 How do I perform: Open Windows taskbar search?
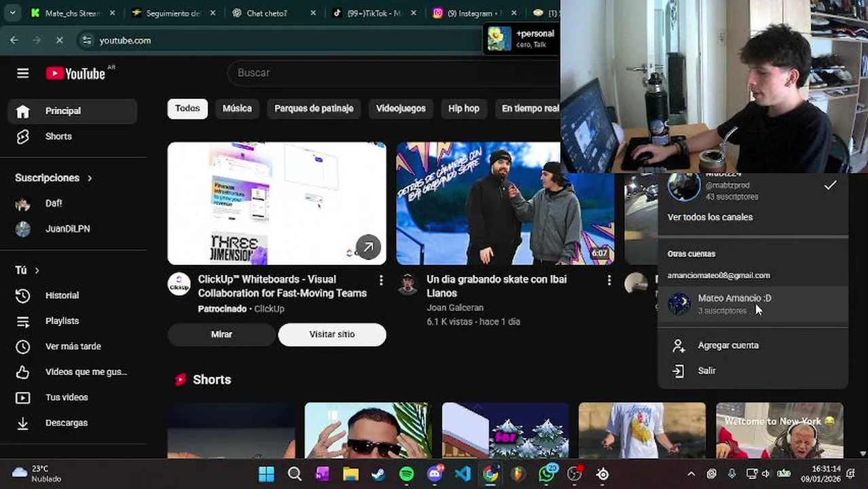(295, 474)
